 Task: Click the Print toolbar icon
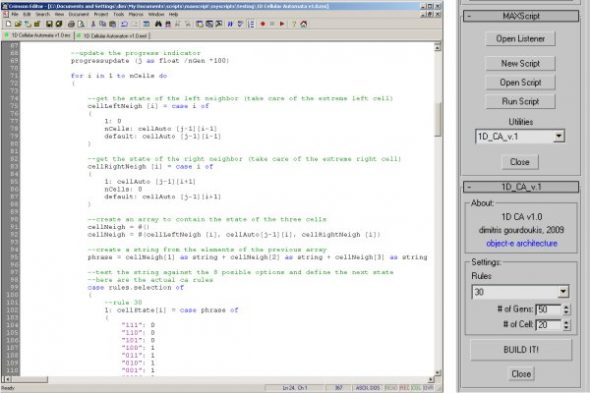[x=71, y=24]
